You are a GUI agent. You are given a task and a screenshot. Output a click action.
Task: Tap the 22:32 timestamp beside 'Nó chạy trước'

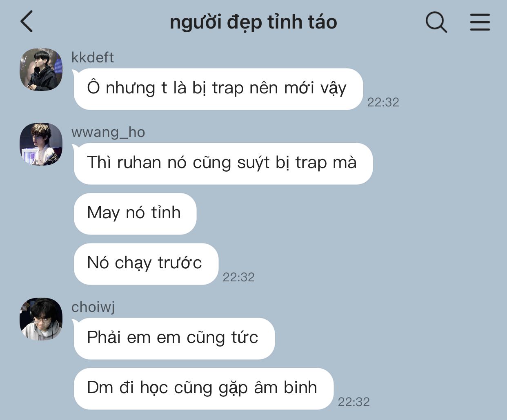coord(238,277)
